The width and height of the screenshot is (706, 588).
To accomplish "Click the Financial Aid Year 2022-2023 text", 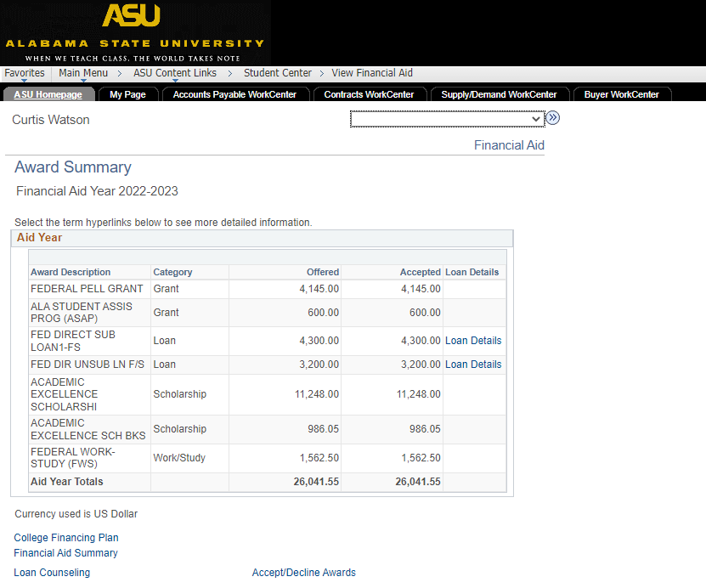I will tap(97, 191).
